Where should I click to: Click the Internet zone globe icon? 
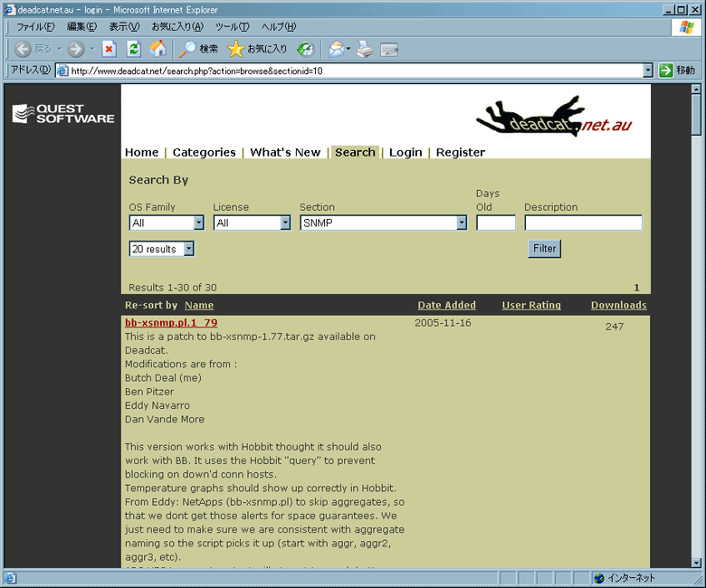[599, 578]
